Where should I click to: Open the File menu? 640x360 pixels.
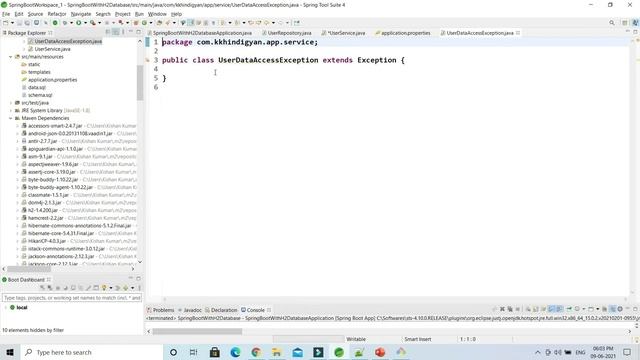coord(6,14)
